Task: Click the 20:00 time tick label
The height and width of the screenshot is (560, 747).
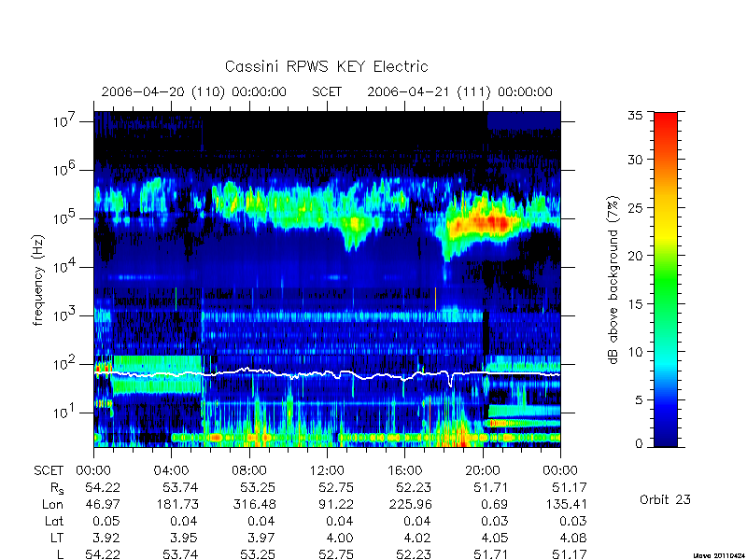Action: (483, 470)
